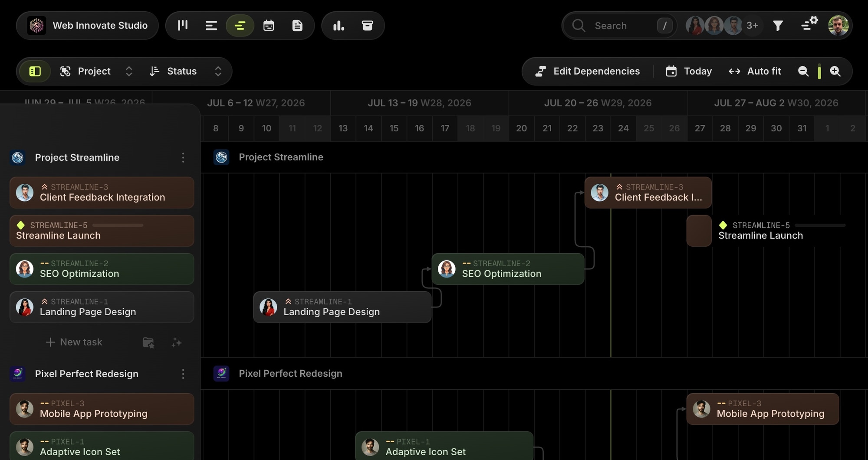Open the Project grouping dropdown
This screenshot has width=868, height=460.
(96, 71)
